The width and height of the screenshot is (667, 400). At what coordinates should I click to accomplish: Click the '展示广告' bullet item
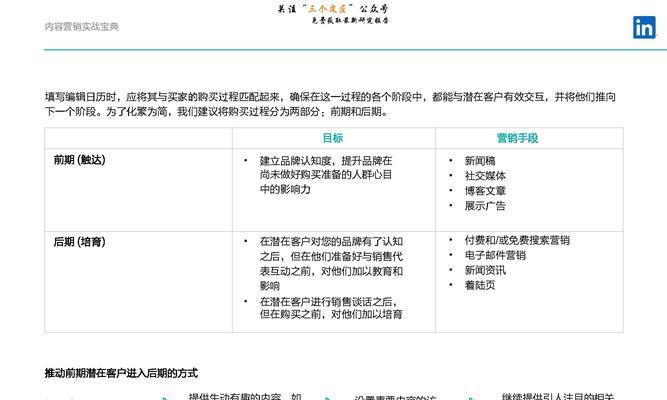(485, 206)
